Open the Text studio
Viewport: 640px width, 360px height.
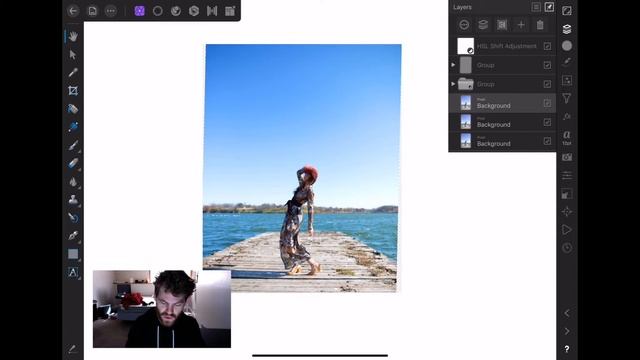point(567,138)
